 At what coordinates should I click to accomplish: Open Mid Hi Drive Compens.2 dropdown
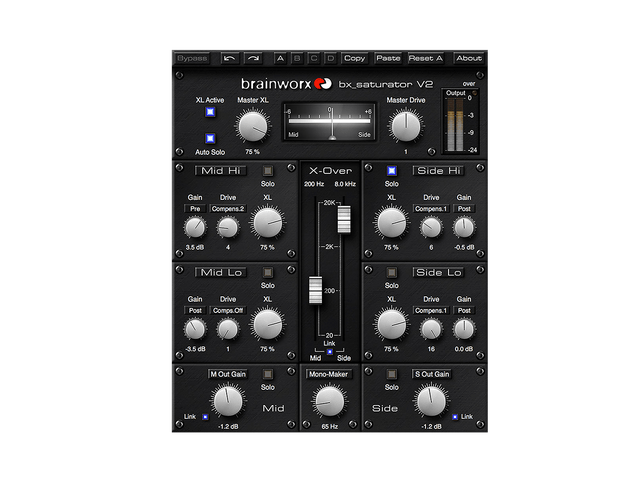(x=228, y=209)
